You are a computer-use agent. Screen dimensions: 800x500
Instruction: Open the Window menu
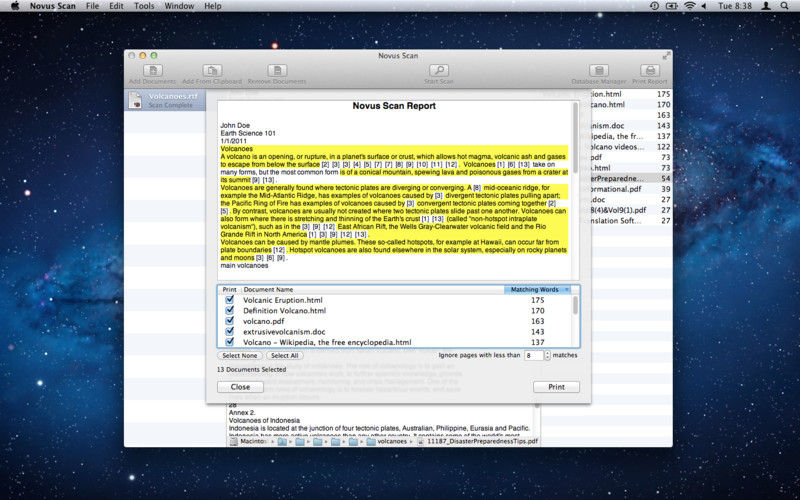(179, 6)
